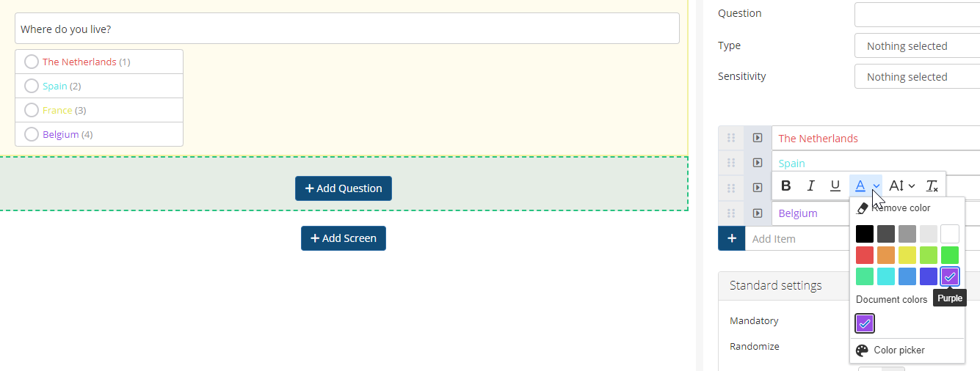980x371 pixels.
Task: Open the Sensitivity dropdown
Action: tap(918, 77)
